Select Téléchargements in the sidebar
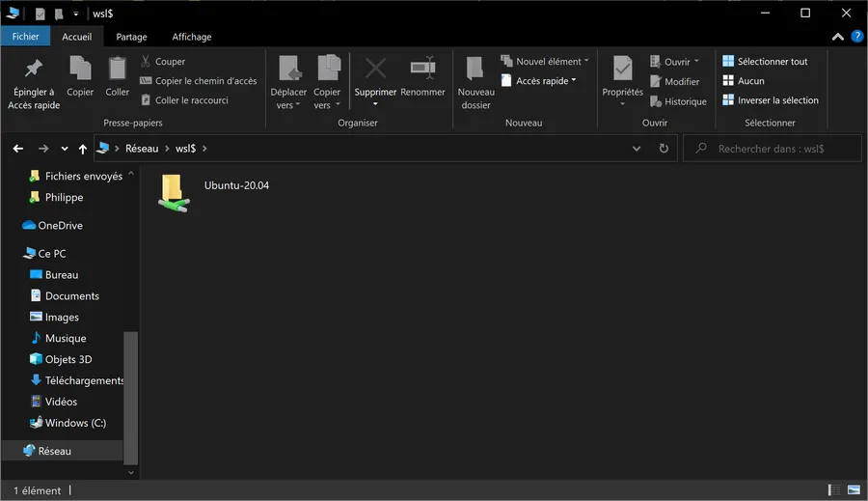 (x=76, y=380)
